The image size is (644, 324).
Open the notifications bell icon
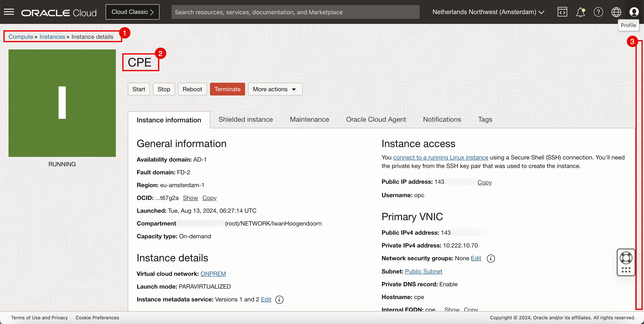580,12
